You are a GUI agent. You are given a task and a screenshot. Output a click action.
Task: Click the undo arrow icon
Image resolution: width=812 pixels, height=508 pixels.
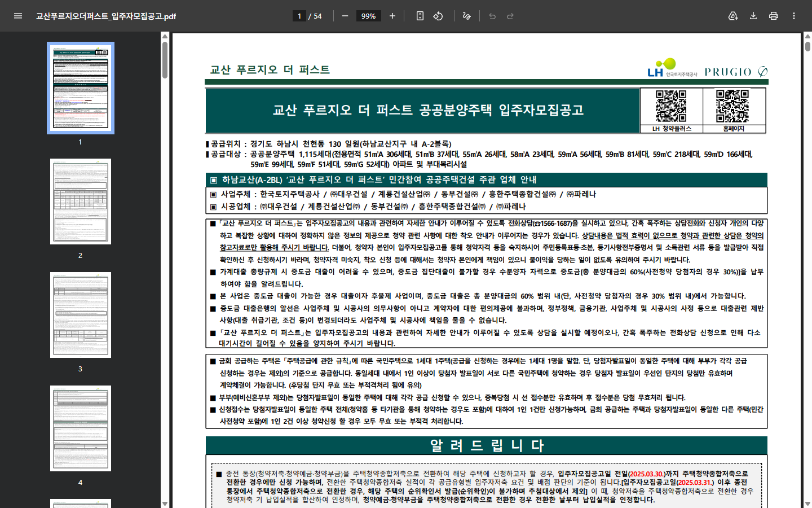(492, 16)
